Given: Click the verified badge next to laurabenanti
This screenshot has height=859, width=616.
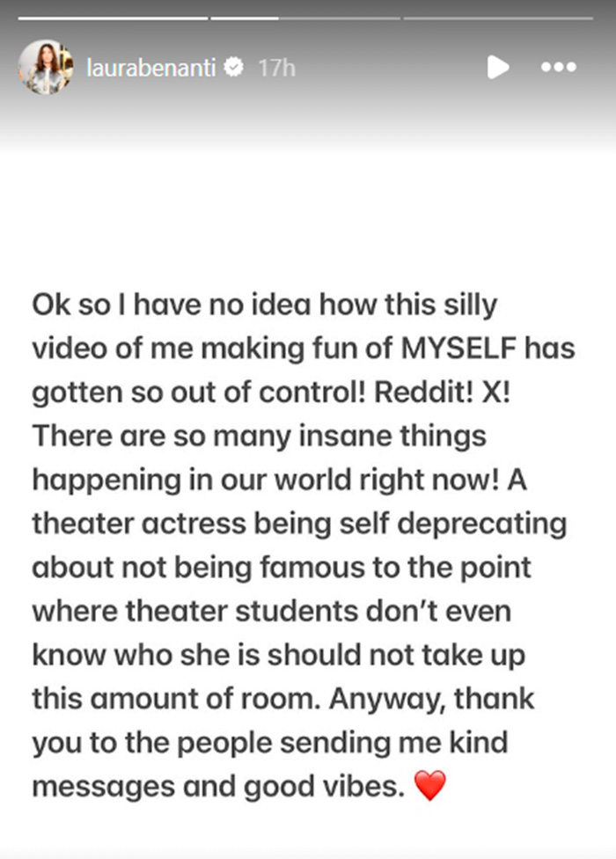Looking at the screenshot, I should coord(232,65).
